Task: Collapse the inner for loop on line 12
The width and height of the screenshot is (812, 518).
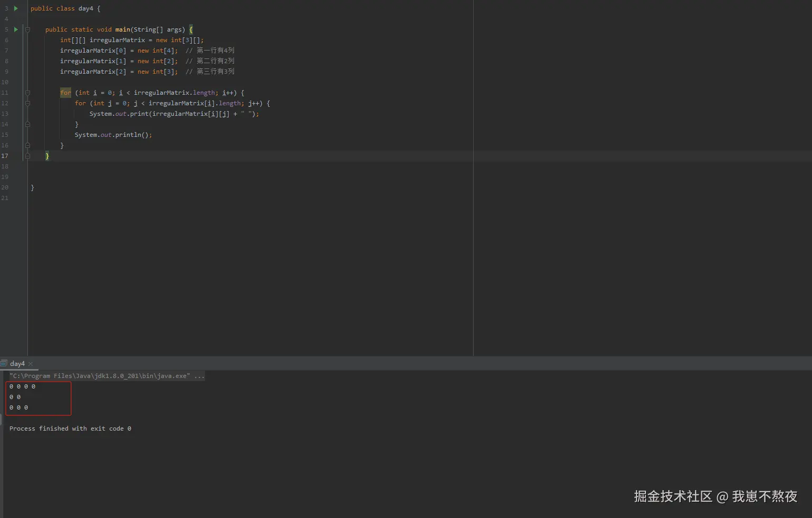Action: [x=27, y=103]
